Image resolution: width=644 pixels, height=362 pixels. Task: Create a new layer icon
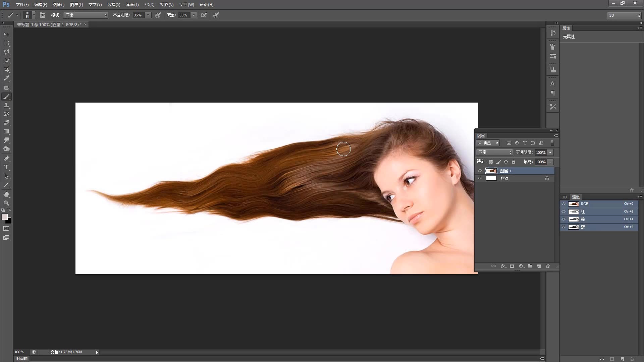coord(539,266)
